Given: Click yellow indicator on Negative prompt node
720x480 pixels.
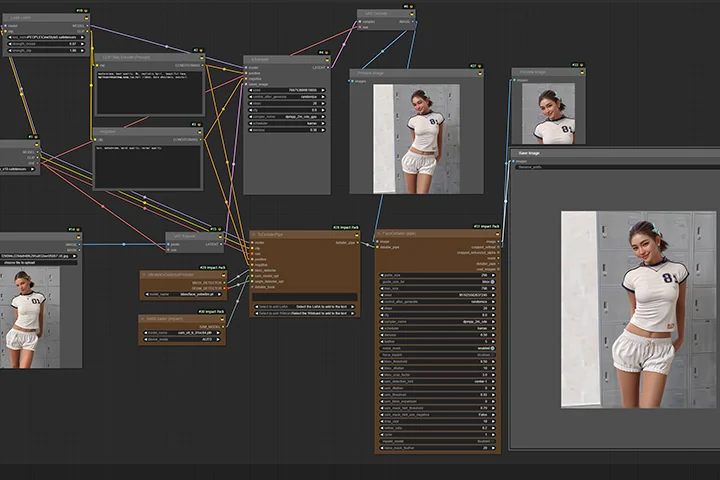Looking at the screenshot, I should [x=200, y=132].
